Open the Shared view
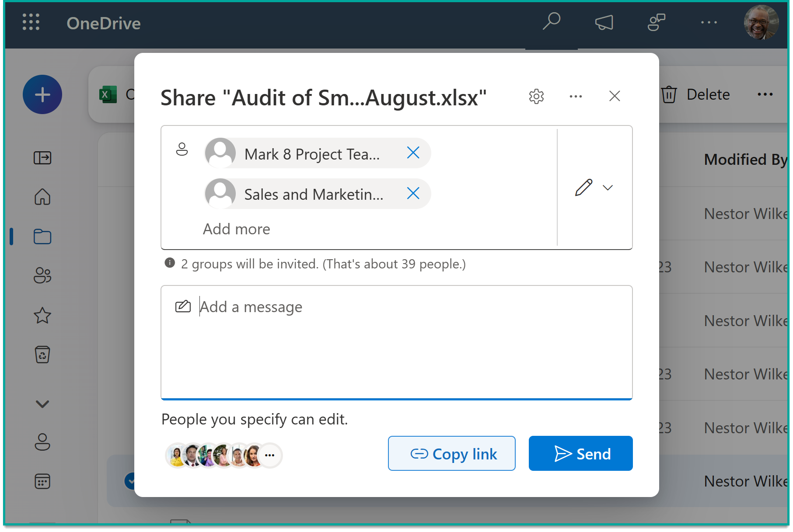The image size is (793, 532). click(42, 275)
